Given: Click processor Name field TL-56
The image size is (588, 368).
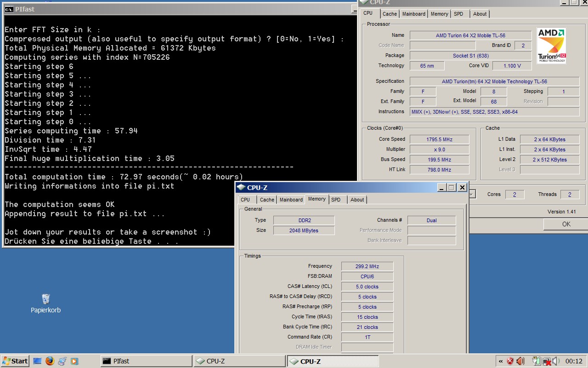Looking at the screenshot, I should click(470, 35).
